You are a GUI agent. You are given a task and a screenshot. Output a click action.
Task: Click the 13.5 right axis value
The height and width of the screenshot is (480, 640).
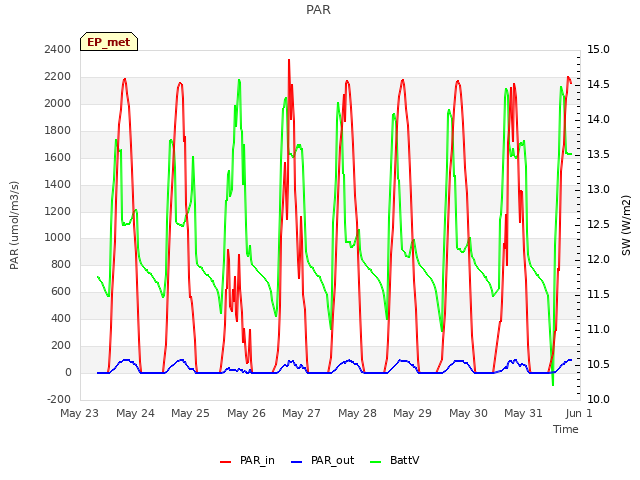pyautogui.click(x=598, y=155)
